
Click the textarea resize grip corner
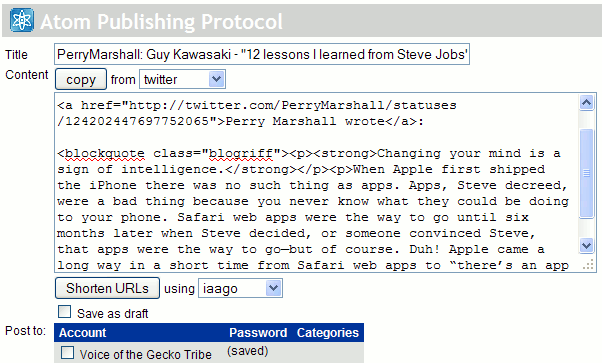click(588, 265)
